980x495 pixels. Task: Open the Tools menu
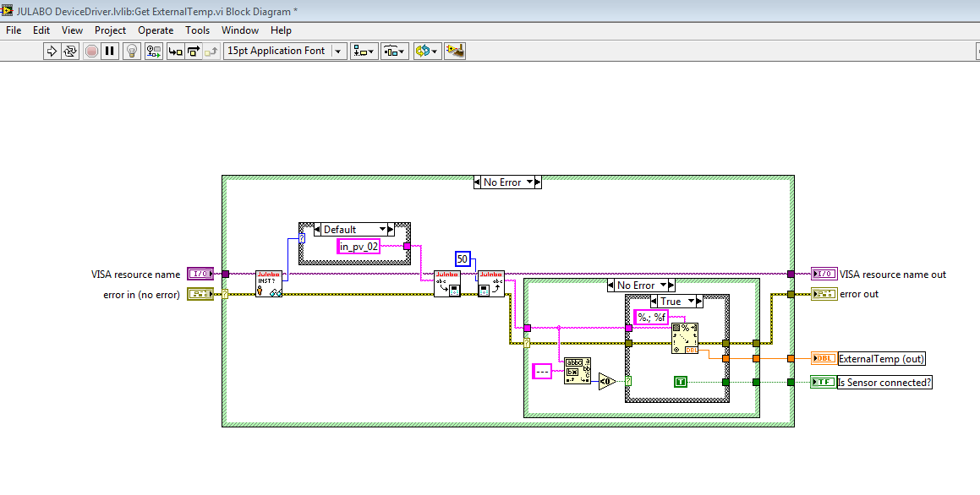pyautogui.click(x=197, y=30)
